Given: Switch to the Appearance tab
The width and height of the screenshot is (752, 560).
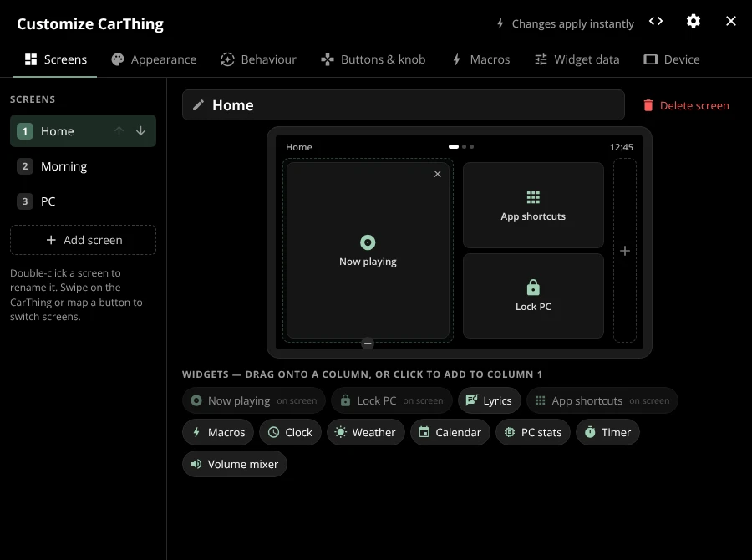Looking at the screenshot, I should point(154,59).
